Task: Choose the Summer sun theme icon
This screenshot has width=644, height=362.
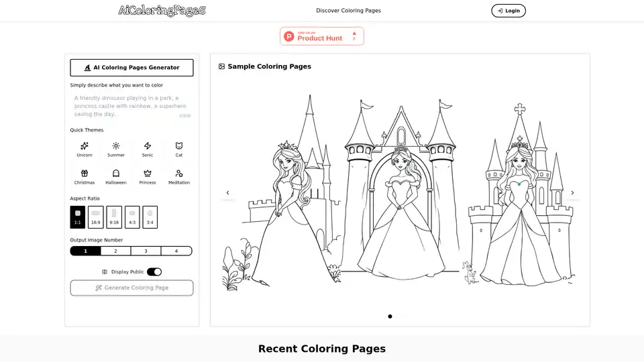Action: (116, 146)
